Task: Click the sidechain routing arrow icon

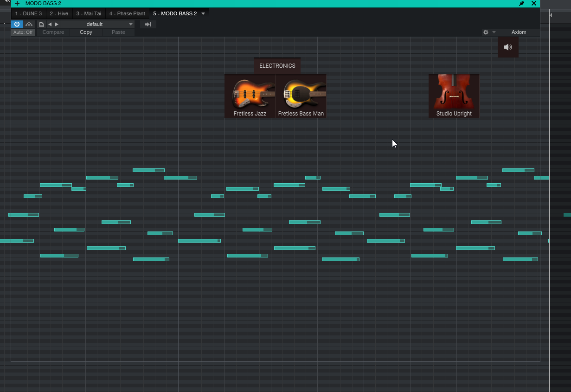Action: tap(148, 24)
